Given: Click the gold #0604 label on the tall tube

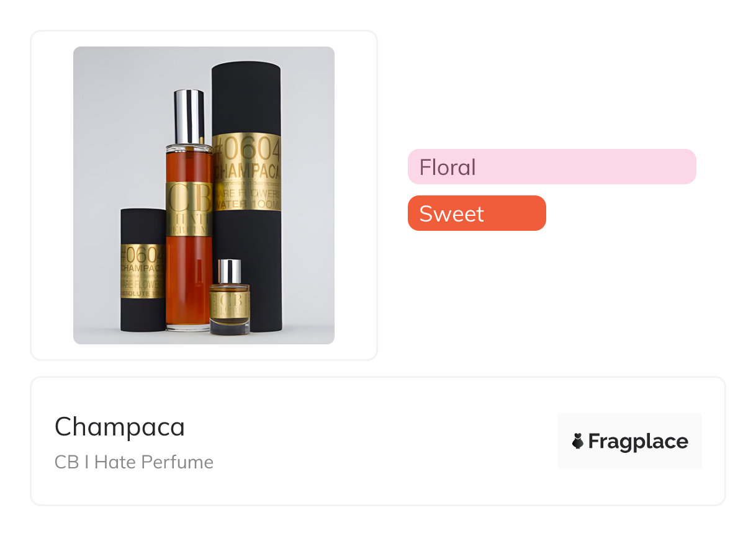Looking at the screenshot, I should click(x=247, y=172).
